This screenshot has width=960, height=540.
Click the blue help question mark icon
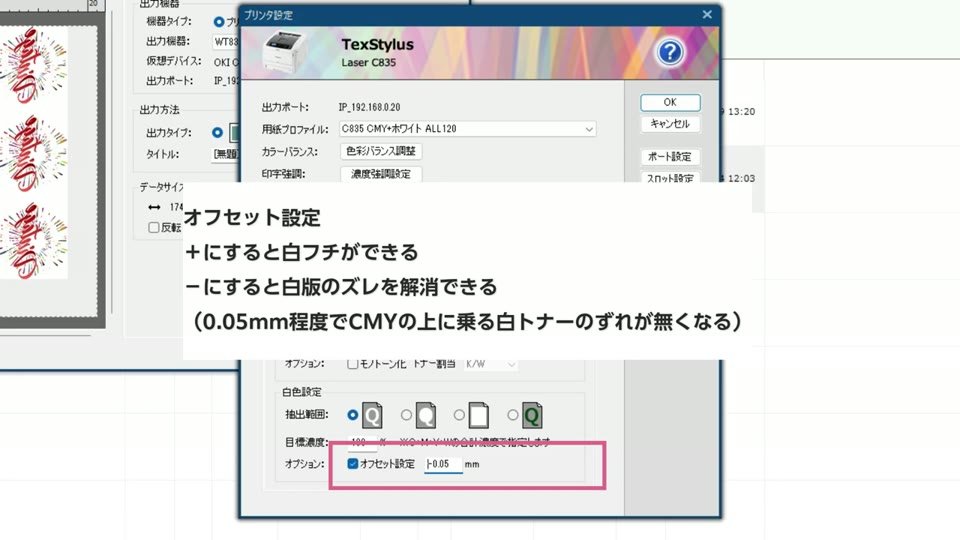(x=670, y=53)
